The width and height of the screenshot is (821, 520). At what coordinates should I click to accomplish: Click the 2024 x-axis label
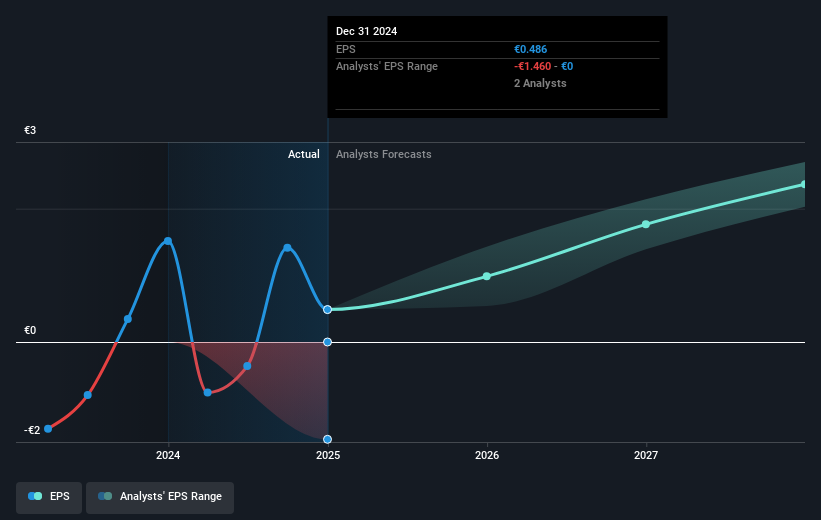coord(168,455)
